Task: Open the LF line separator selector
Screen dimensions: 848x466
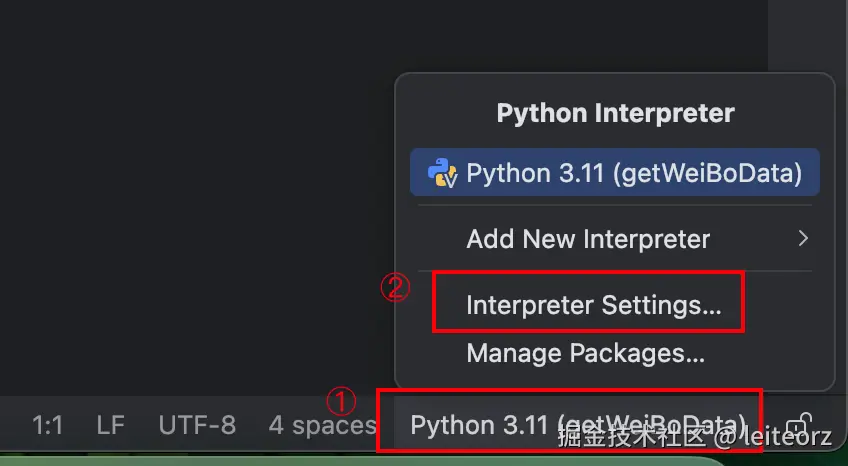Action: point(110,425)
